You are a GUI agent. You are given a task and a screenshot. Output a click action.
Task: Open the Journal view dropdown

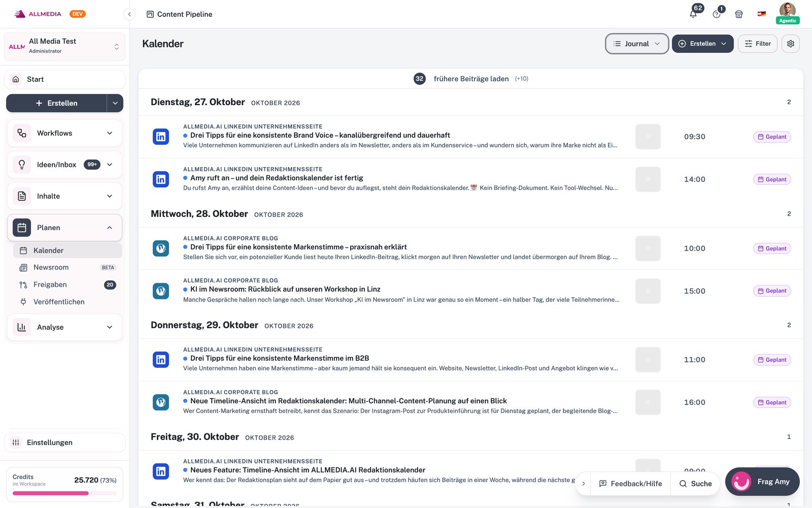click(637, 44)
